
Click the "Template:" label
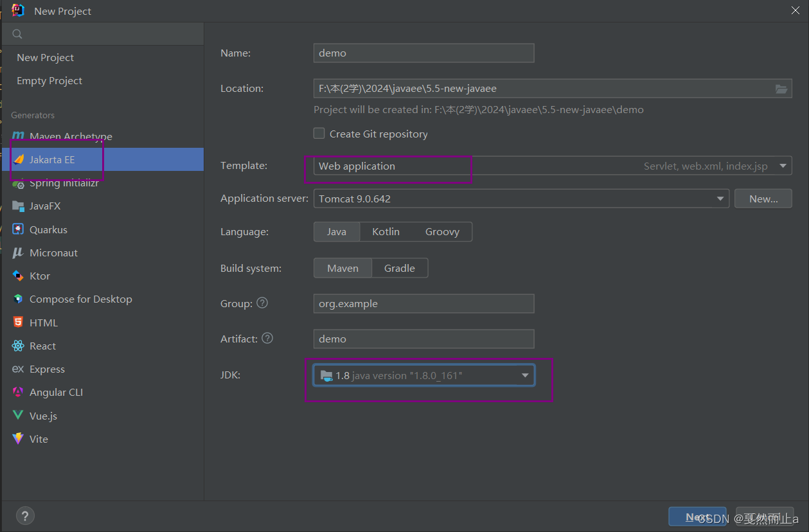[x=244, y=165]
